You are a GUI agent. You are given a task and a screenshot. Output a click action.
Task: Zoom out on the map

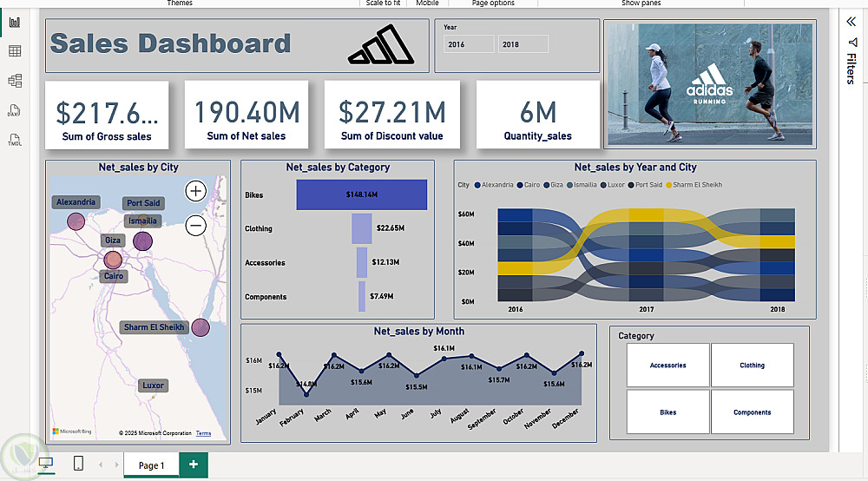pos(195,225)
